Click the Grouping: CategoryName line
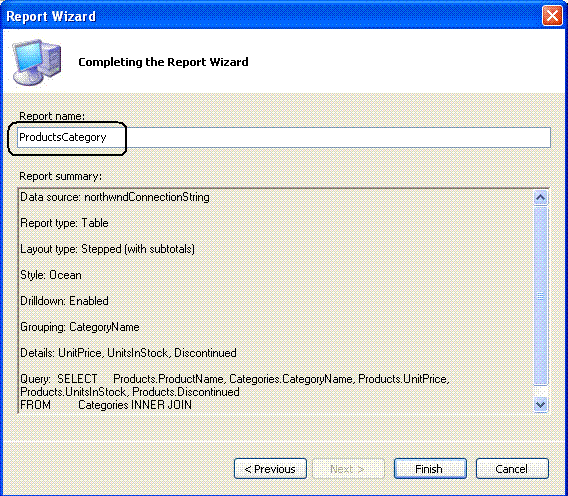The height and width of the screenshot is (496, 568). 80,327
